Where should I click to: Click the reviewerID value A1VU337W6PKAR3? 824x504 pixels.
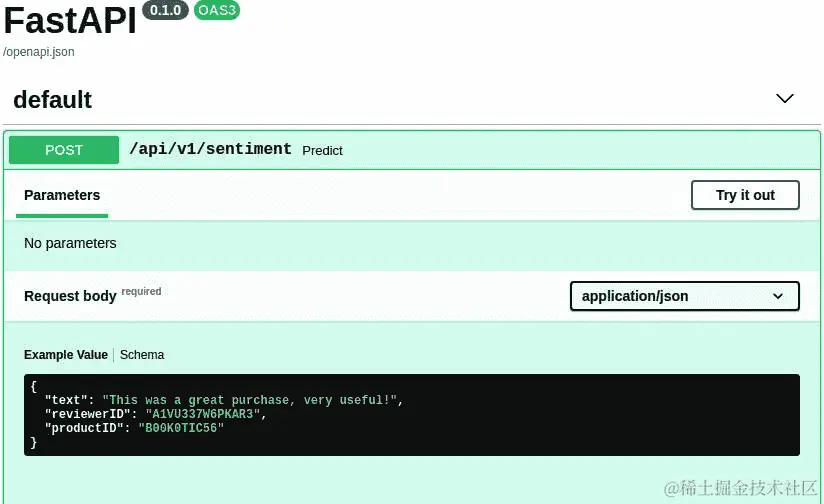click(203, 414)
